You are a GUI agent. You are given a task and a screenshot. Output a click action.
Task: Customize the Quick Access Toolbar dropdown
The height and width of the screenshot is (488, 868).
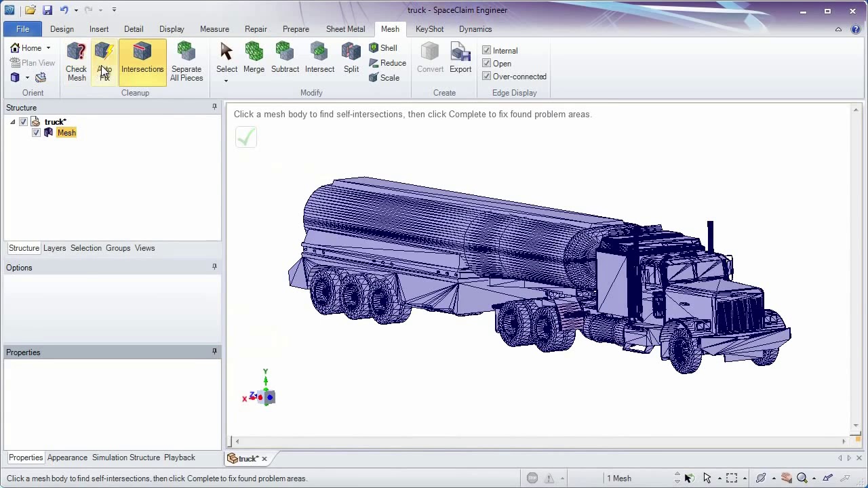click(114, 10)
